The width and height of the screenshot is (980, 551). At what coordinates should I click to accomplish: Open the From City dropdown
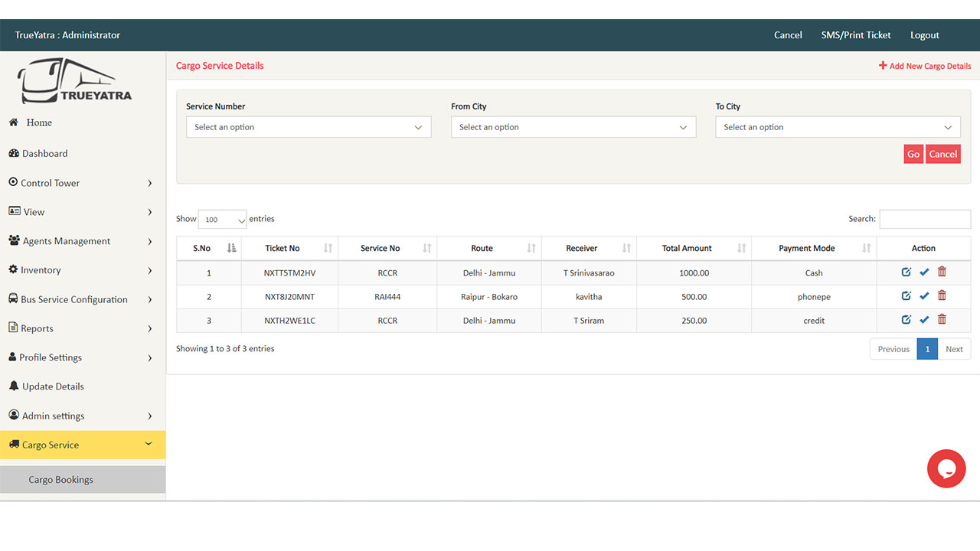[x=573, y=127]
